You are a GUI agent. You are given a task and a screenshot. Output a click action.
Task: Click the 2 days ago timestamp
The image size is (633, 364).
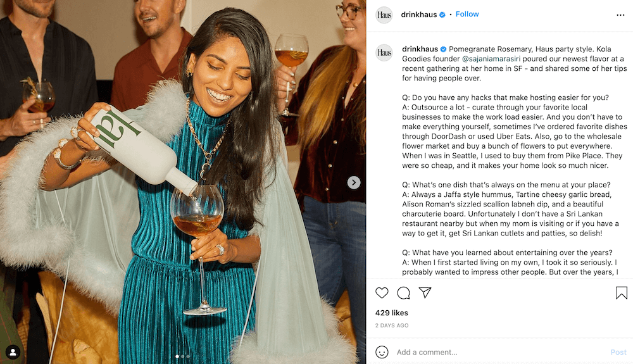pos(391,325)
